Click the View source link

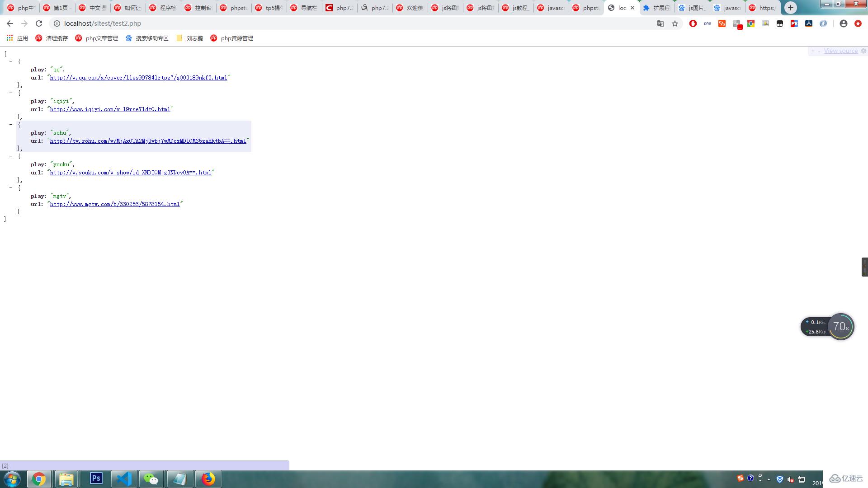[x=840, y=51]
